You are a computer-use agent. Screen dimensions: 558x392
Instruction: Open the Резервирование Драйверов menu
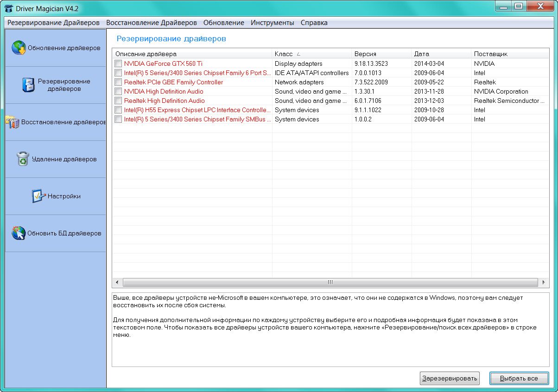point(53,23)
